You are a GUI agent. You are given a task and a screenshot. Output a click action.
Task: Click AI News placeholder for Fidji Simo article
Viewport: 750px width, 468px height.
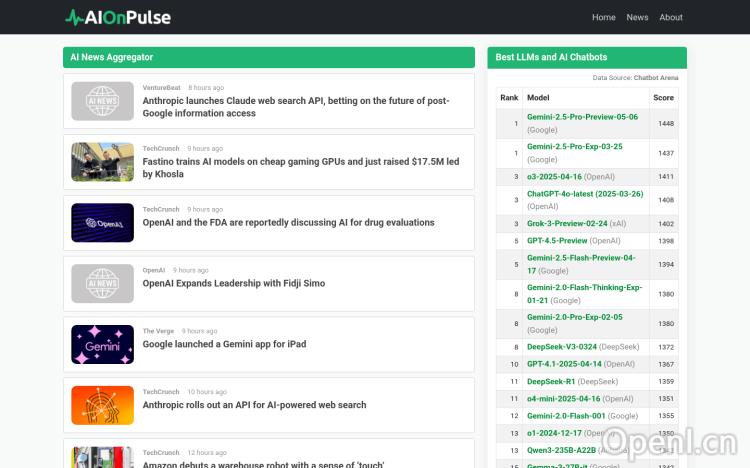pos(102,284)
